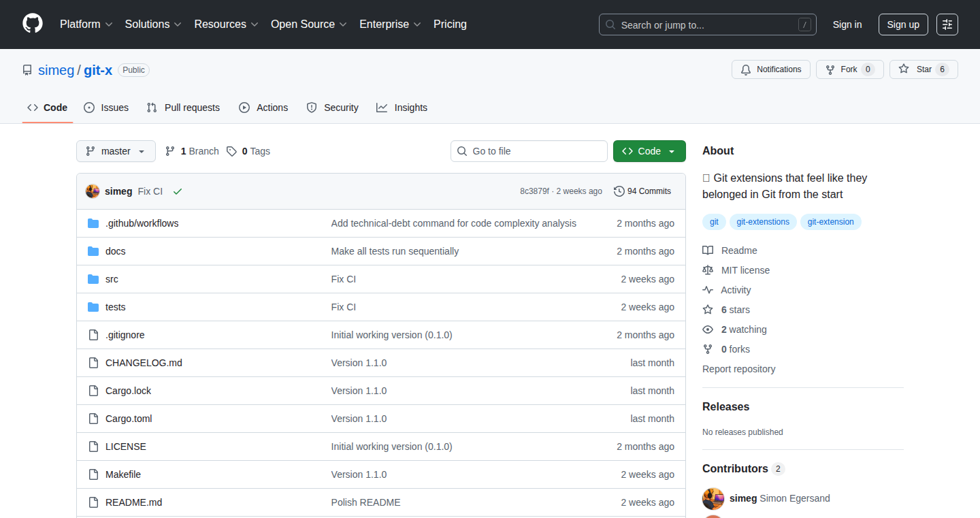Open the Polish README commit message
This screenshot has height=518, width=980.
pos(366,502)
